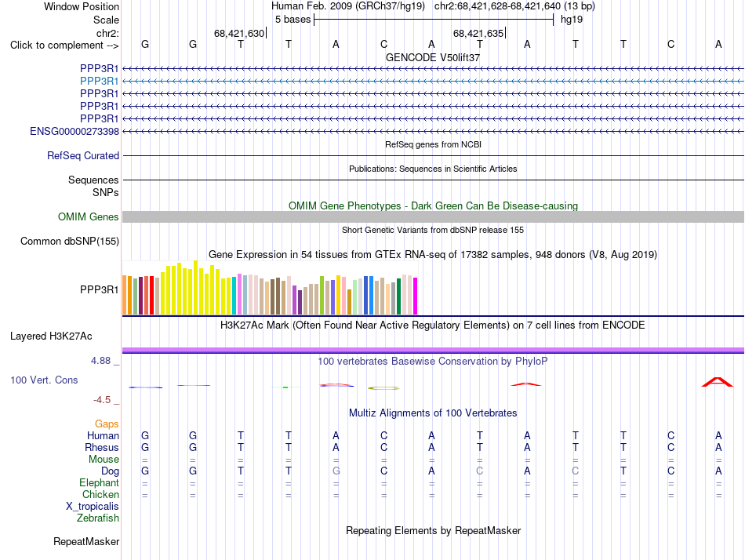Click the orange Gaps label
The height and width of the screenshot is (560, 745).
(107, 424)
